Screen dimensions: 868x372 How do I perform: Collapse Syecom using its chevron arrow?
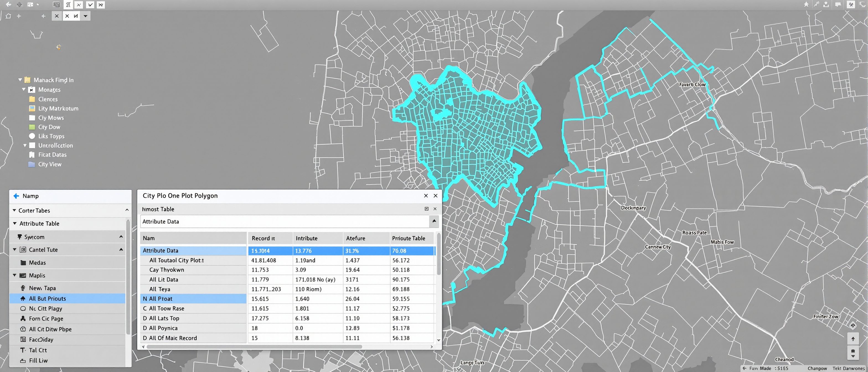coord(121,237)
